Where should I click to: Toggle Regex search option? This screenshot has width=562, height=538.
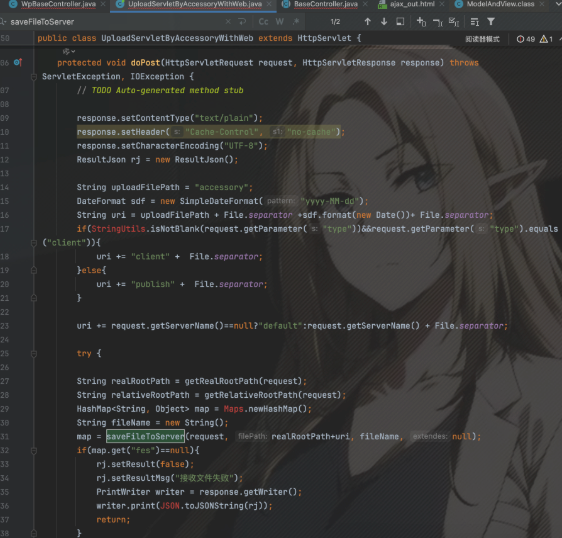coord(296,22)
